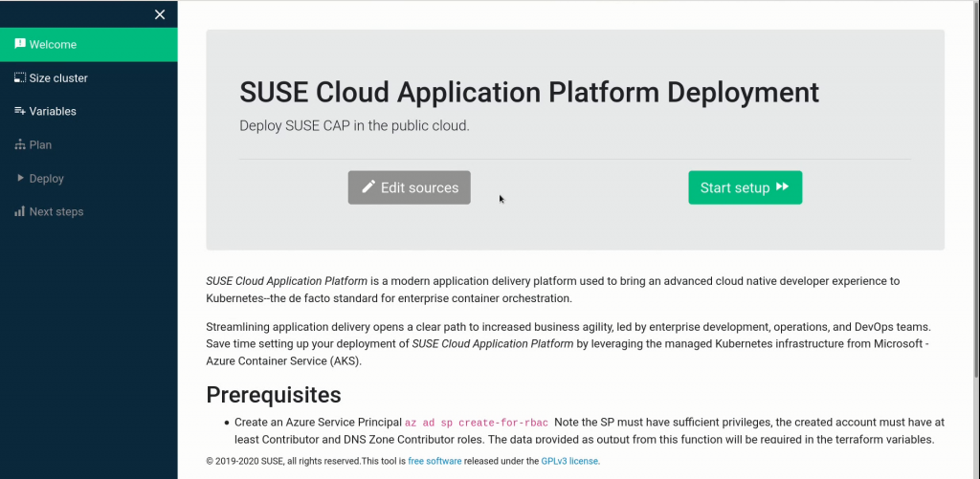This screenshot has width=980, height=479.
Task: Open the free software link in footer
Action: [434, 461]
